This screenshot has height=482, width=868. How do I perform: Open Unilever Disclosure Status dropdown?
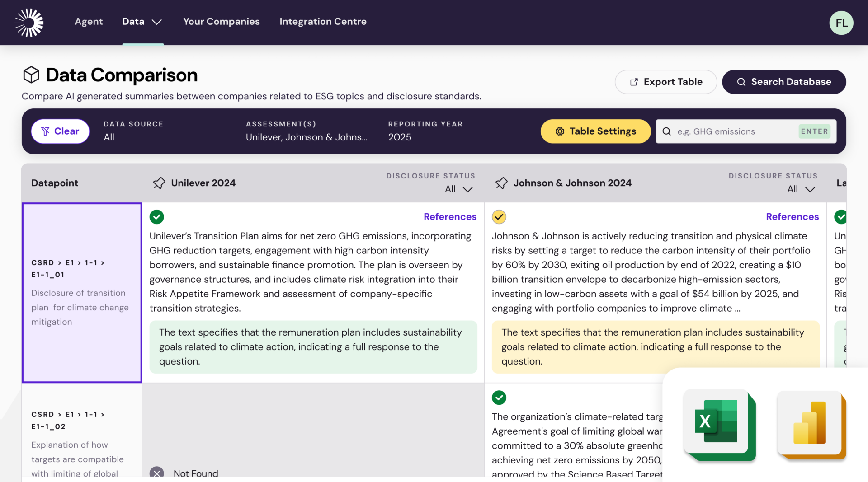click(458, 189)
